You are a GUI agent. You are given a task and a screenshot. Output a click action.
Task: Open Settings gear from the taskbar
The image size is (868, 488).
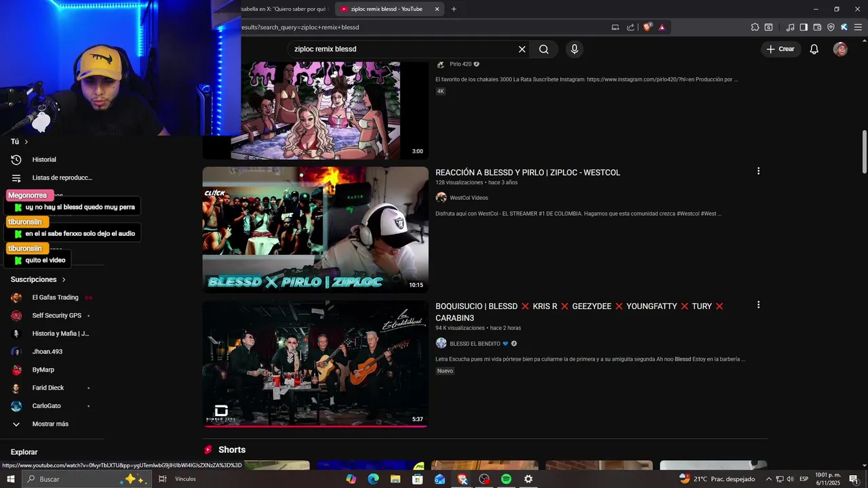coord(528,479)
